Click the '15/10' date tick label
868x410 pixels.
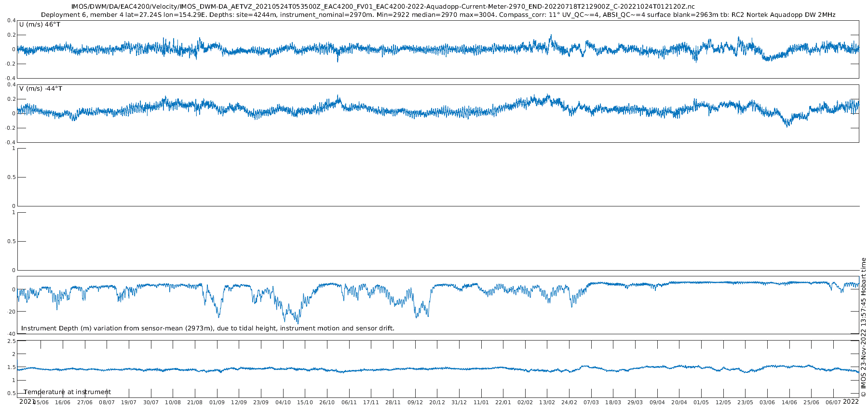click(x=305, y=402)
